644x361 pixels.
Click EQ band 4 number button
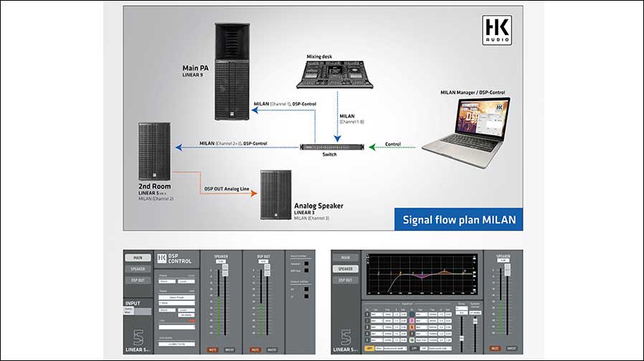pos(367,334)
